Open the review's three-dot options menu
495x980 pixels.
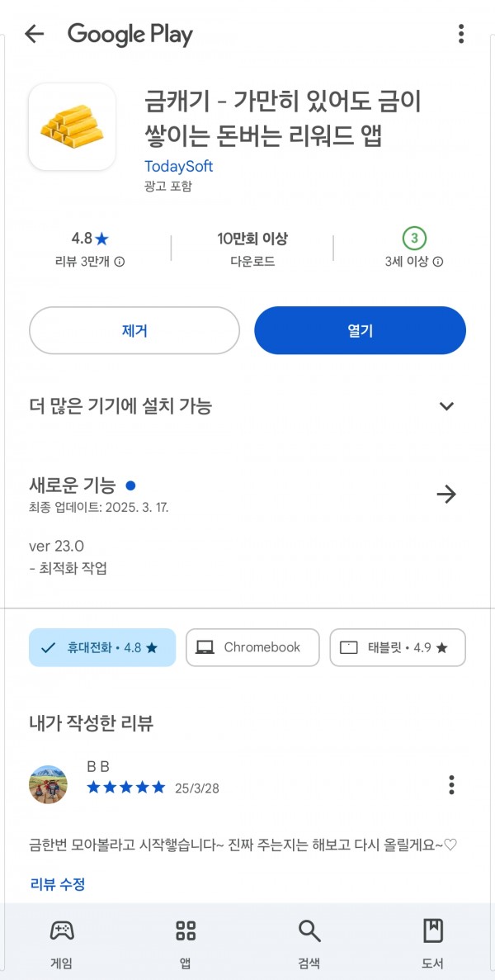click(x=451, y=784)
